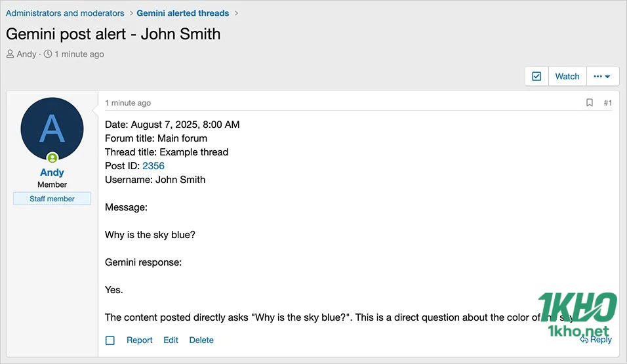Click 'Thread title: Example thread' line
Image resolution: width=627 pixels, height=364 pixels.
coord(167,152)
